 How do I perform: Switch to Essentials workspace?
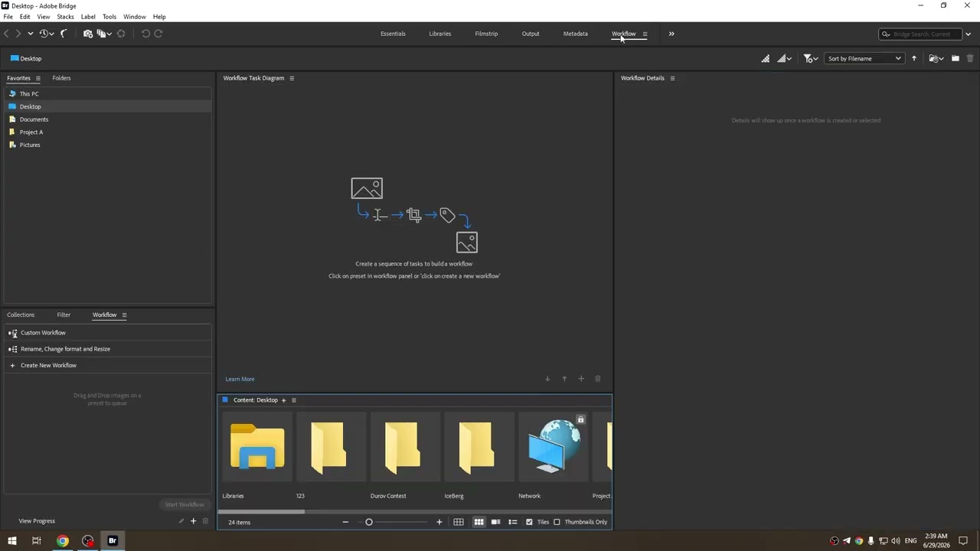coord(393,34)
